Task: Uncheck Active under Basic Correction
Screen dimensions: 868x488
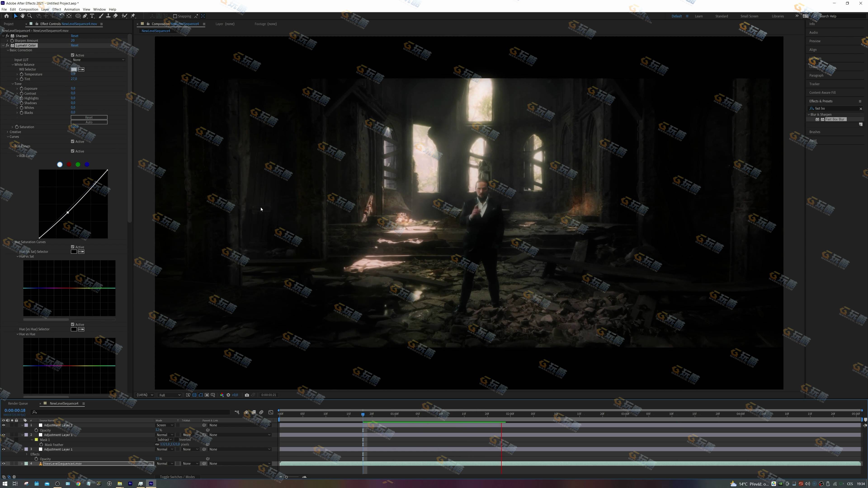Action: (x=72, y=55)
